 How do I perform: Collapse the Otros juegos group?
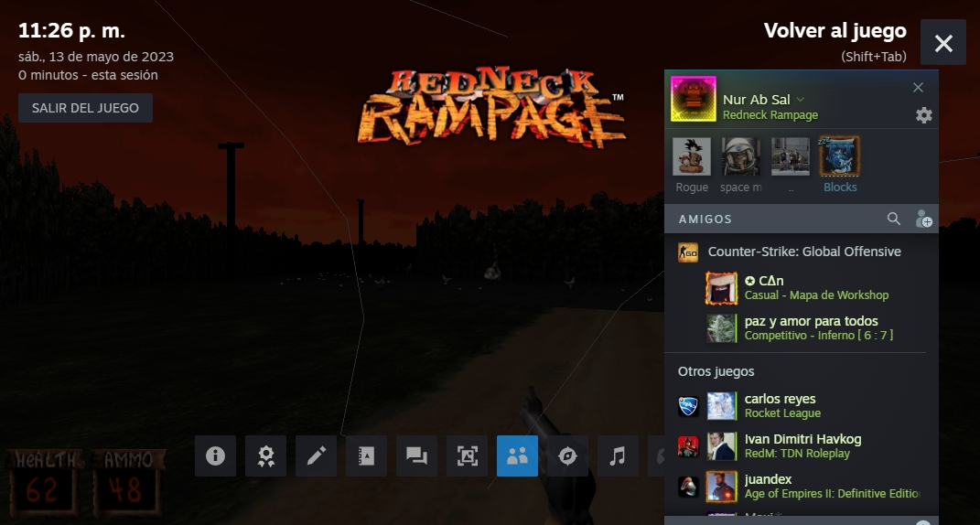[x=716, y=371]
